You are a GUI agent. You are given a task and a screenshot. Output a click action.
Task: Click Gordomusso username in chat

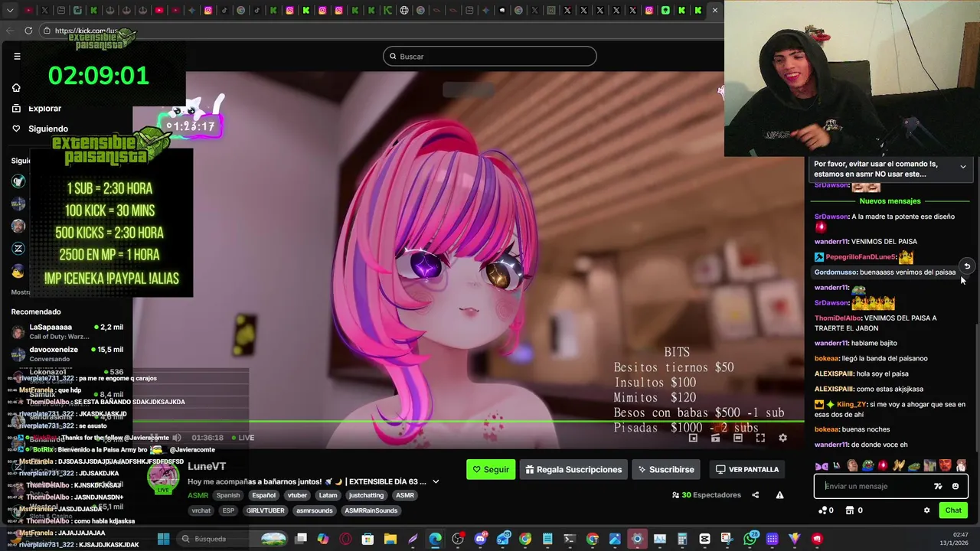pyautogui.click(x=835, y=272)
